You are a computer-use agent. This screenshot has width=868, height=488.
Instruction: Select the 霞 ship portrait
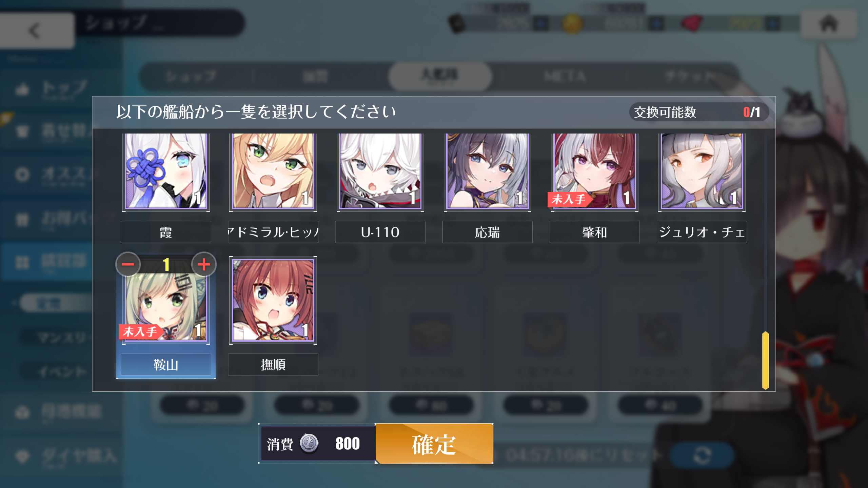pyautogui.click(x=166, y=171)
